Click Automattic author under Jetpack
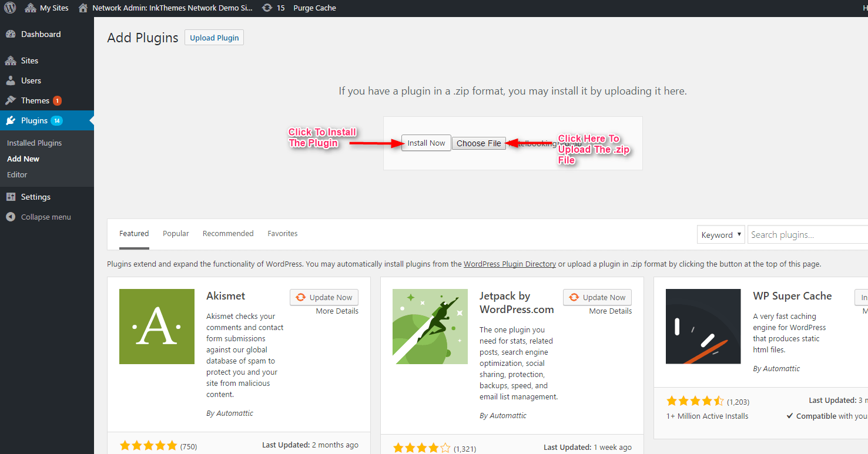The width and height of the screenshot is (868, 454). click(508, 416)
